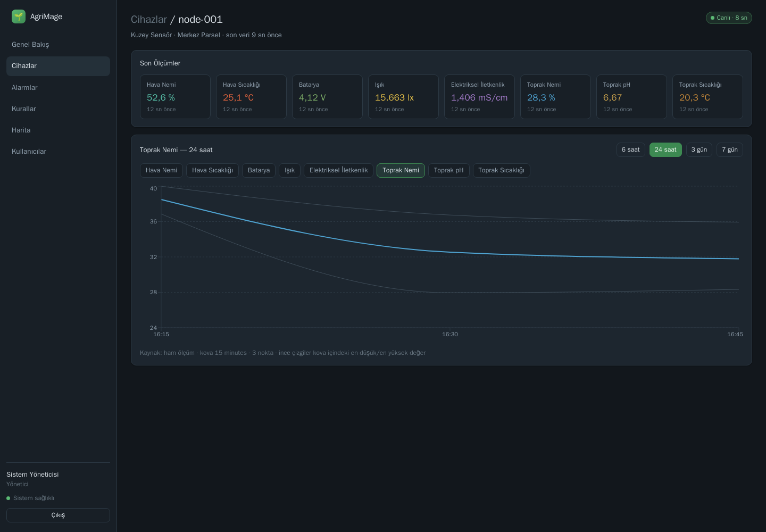Select the Toprak Nemi chart tab

click(401, 170)
